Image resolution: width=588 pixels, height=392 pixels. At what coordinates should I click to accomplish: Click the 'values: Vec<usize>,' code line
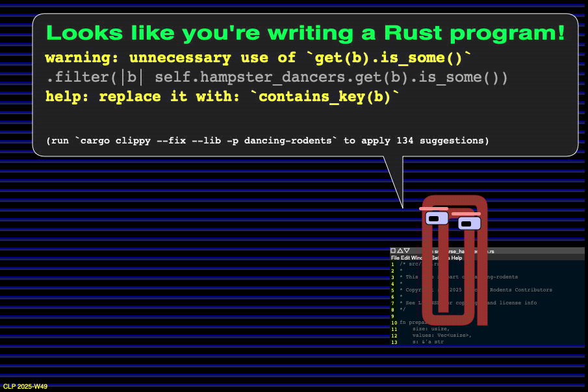[442, 335]
